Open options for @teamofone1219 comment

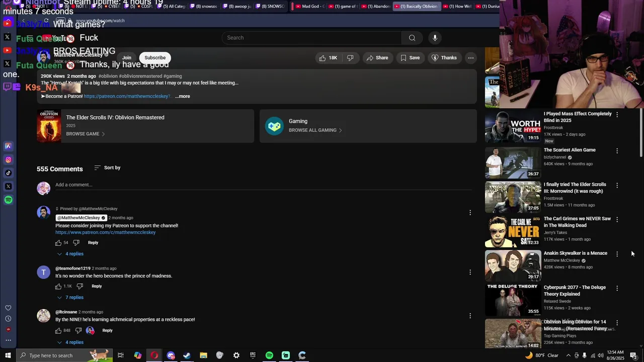(x=470, y=272)
